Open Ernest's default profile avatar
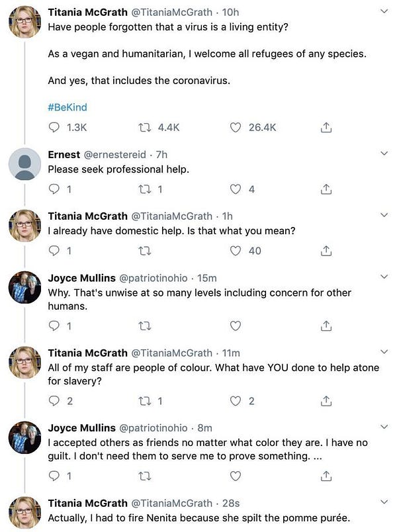397x532 pixels. tap(25, 164)
